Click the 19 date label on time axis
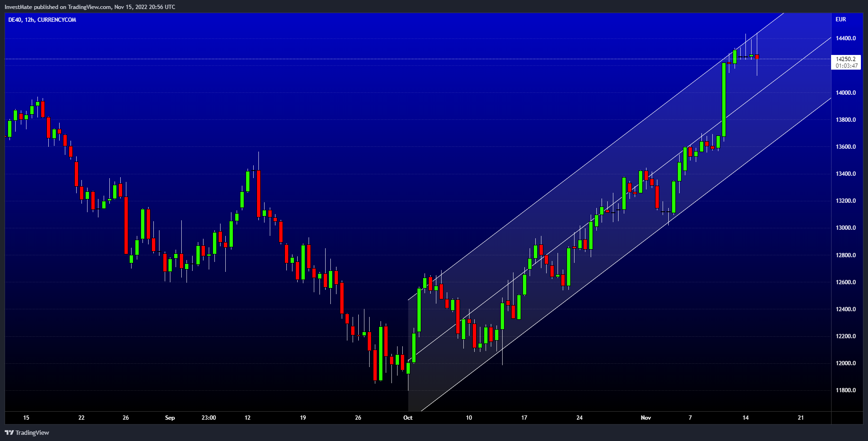 [303, 418]
